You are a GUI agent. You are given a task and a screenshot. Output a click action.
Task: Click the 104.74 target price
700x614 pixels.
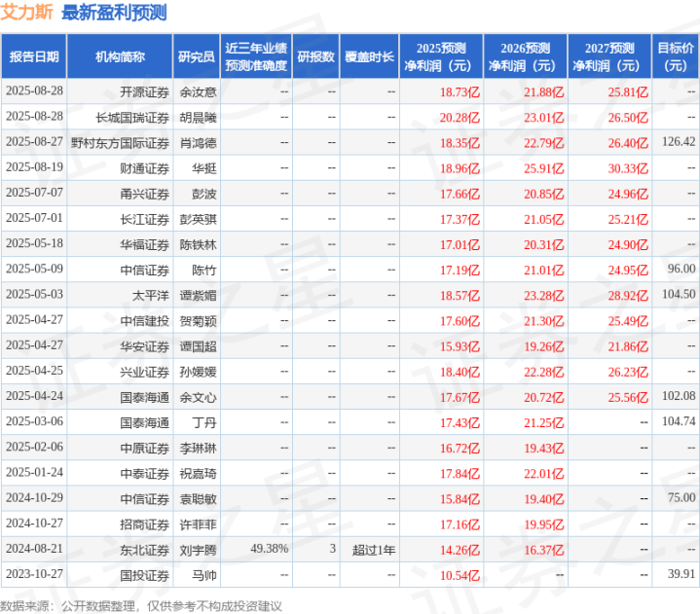tap(679, 421)
